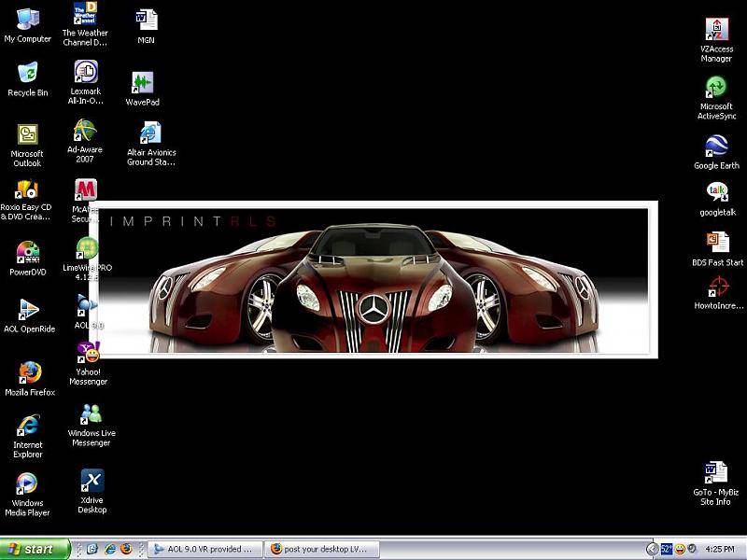Image resolution: width=747 pixels, height=560 pixels.
Task: Click the MGN Word document icon
Action: [x=146, y=26]
